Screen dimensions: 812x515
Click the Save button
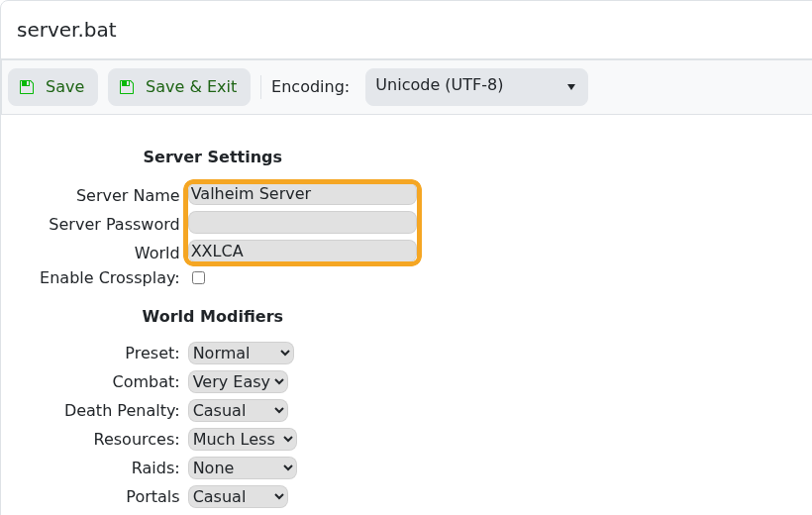click(x=52, y=87)
